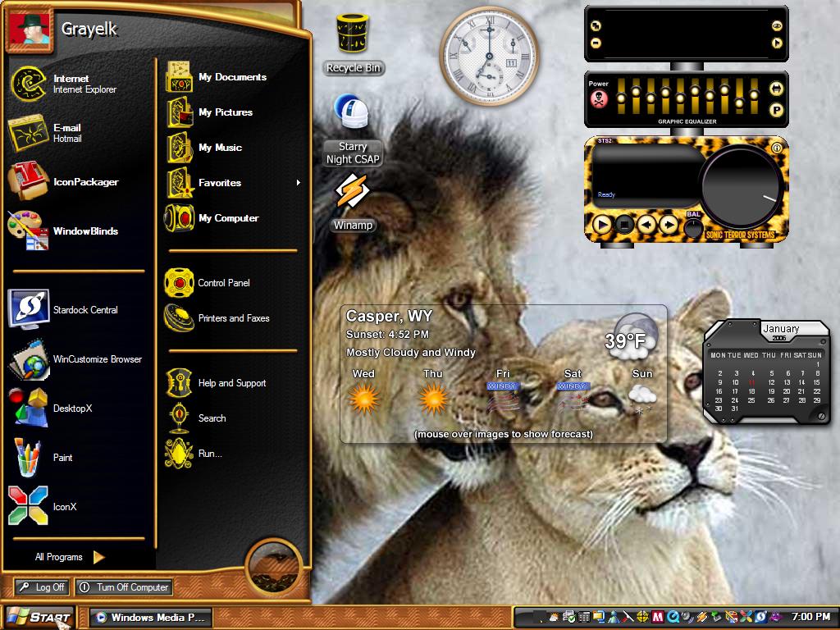The width and height of the screenshot is (840, 630).
Task: Click the Turn Off Computer button
Action: (124, 587)
